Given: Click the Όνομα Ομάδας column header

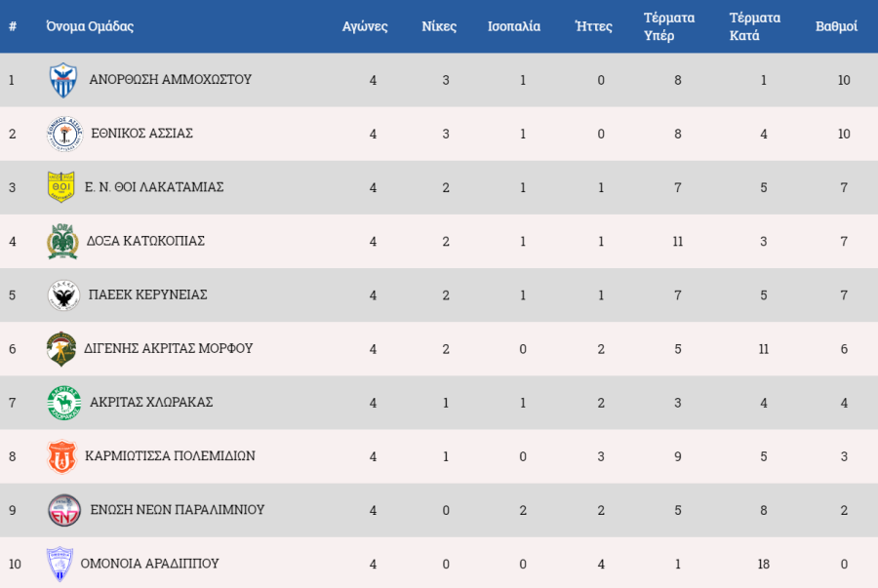Looking at the screenshot, I should pyautogui.click(x=90, y=26).
